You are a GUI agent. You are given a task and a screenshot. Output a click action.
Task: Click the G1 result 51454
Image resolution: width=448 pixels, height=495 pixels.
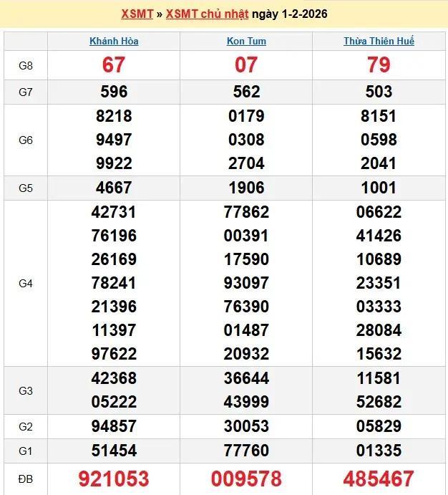tap(114, 450)
